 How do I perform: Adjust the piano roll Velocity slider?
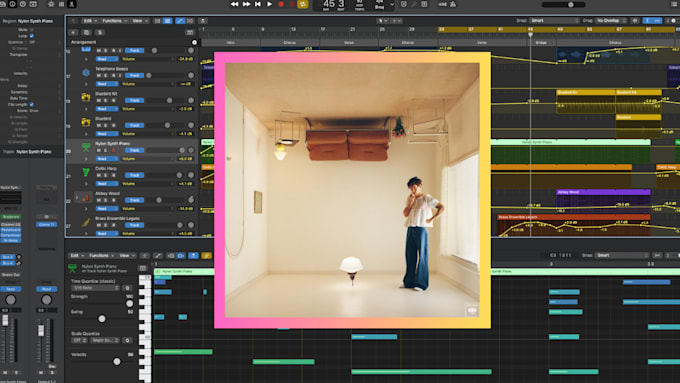coord(116,361)
